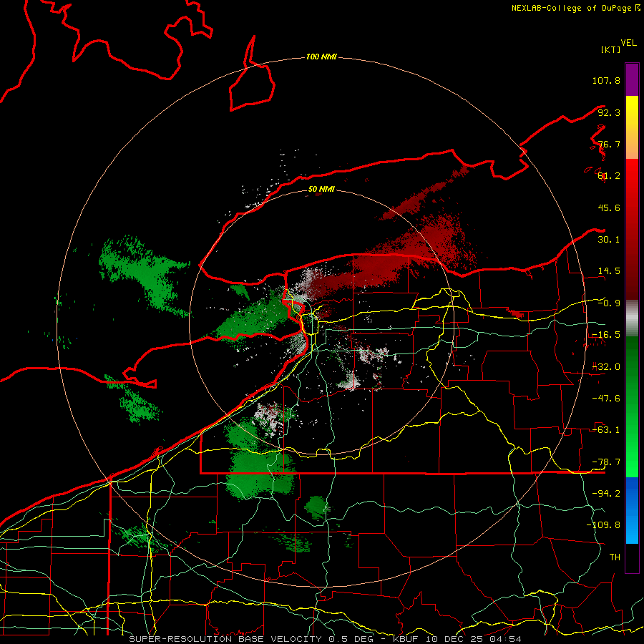Click the -78.7 legend value
Viewport: 644px width, 644px height.
pos(606,462)
